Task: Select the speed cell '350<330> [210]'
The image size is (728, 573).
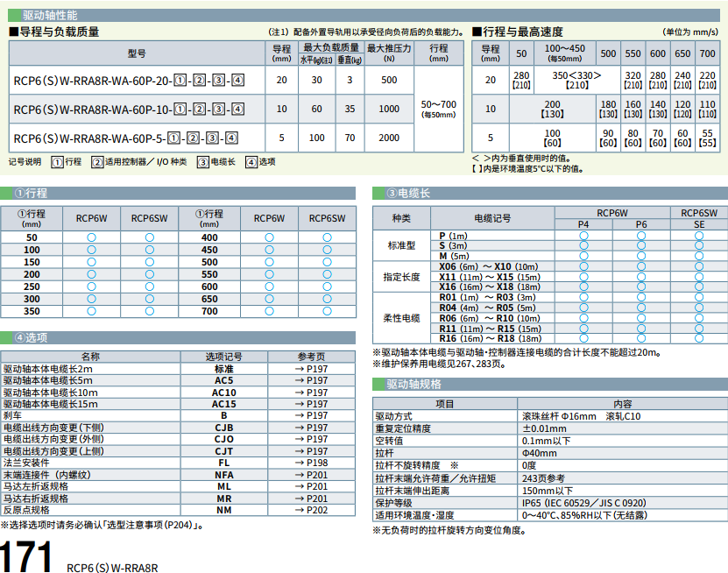Action: (x=576, y=80)
